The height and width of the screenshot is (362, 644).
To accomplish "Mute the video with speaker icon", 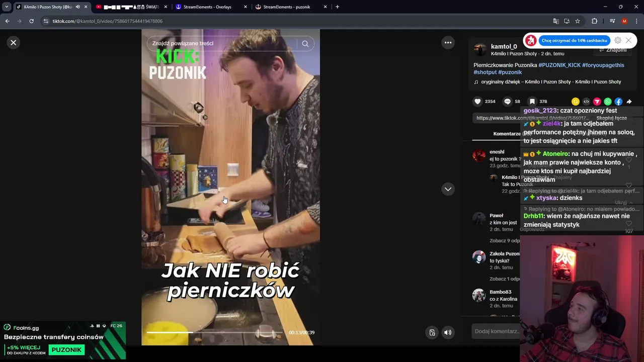I will click(x=447, y=332).
